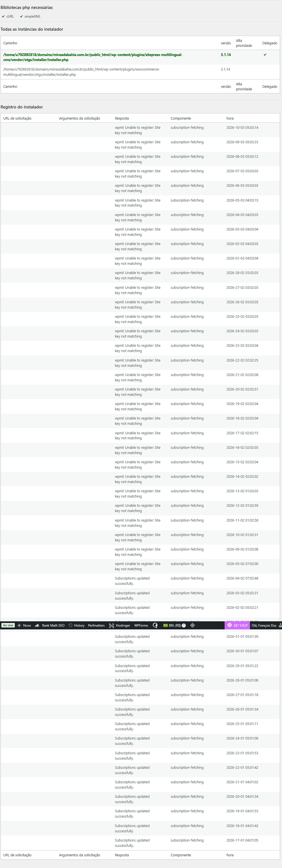The width and height of the screenshot is (282, 868).
Task: Click the woocommerce-multilingual installer path row
Action: [x=82, y=72]
